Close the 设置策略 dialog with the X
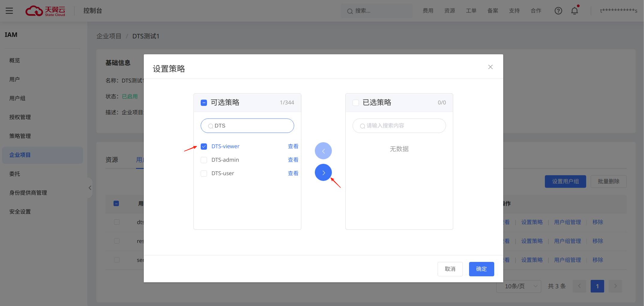 (x=490, y=67)
